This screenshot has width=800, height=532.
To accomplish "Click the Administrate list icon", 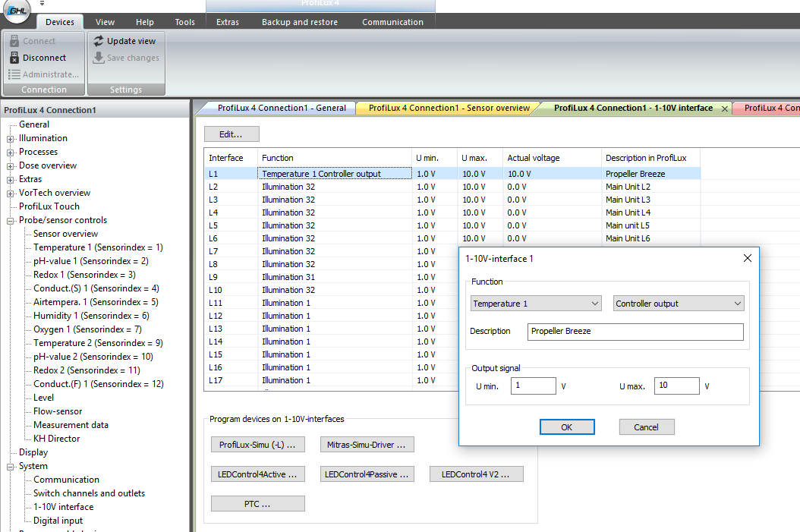I will pos(14,74).
